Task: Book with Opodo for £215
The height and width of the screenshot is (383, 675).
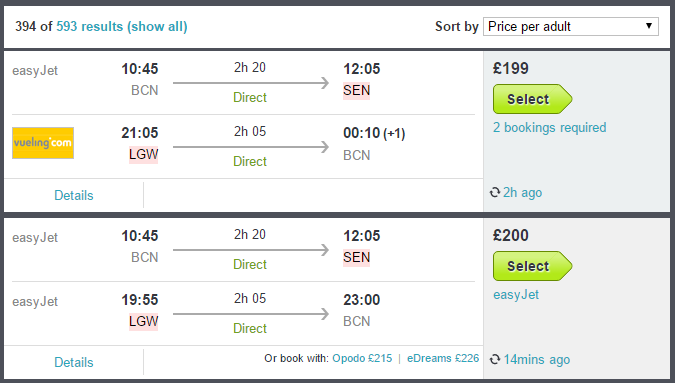Action: point(362,358)
